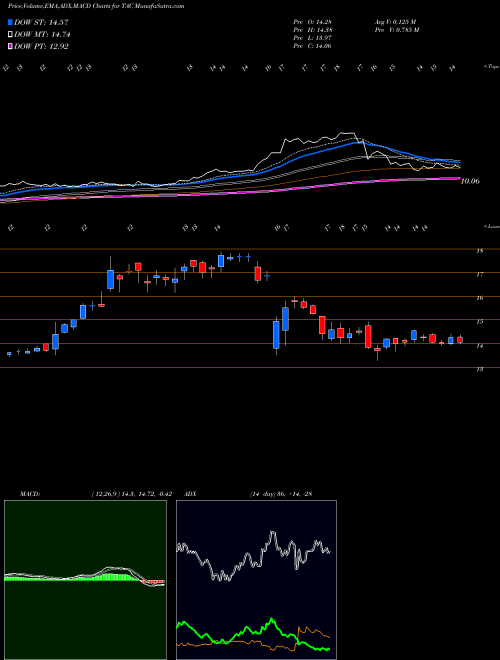
Task: Click the 'ADX' panel heading
Action: click(x=190, y=494)
